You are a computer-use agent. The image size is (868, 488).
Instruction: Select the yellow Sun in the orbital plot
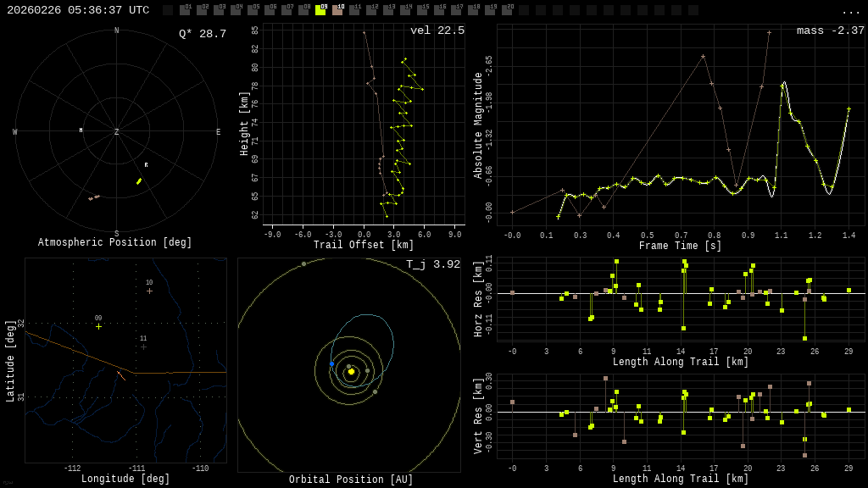coord(351,371)
